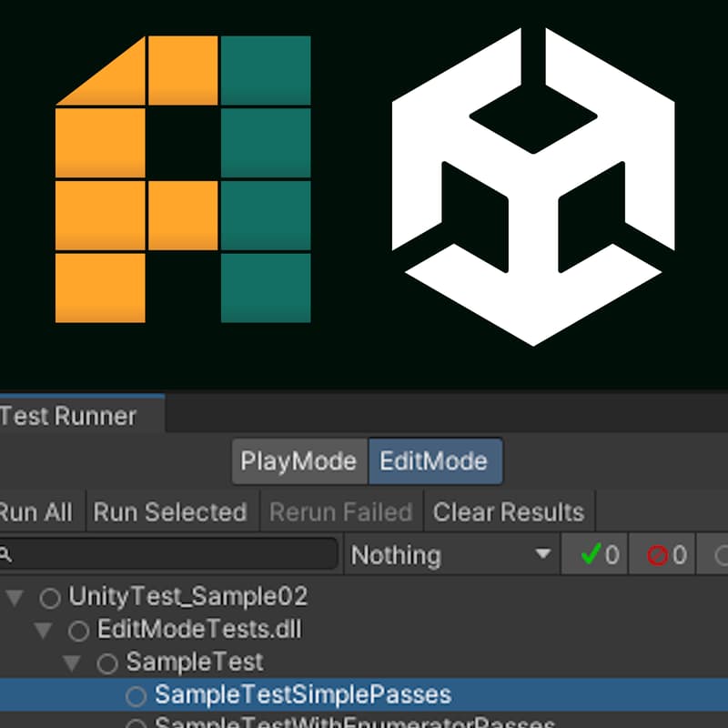Select the EditMode tab
The image size is (728, 728).
435,461
